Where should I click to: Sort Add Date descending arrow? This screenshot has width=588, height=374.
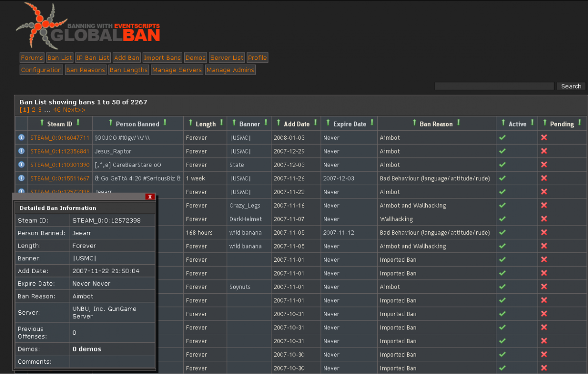[x=316, y=123]
